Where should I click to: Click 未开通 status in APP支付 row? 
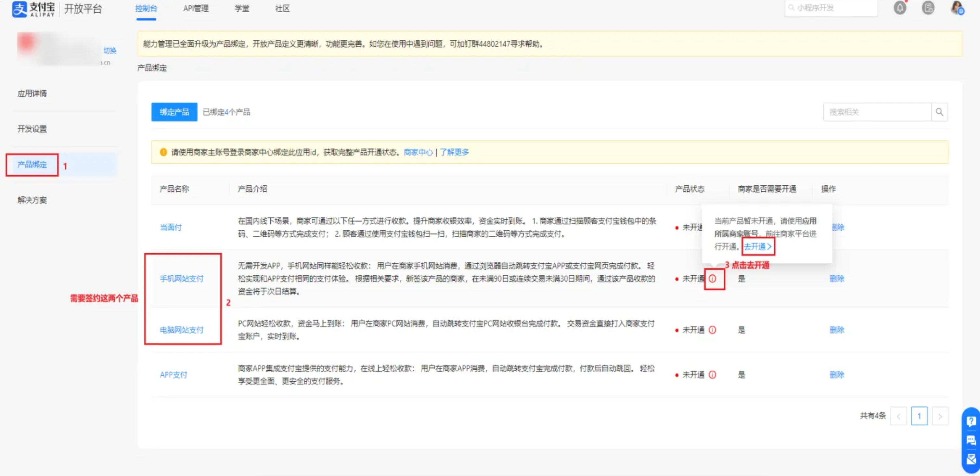[693, 375]
